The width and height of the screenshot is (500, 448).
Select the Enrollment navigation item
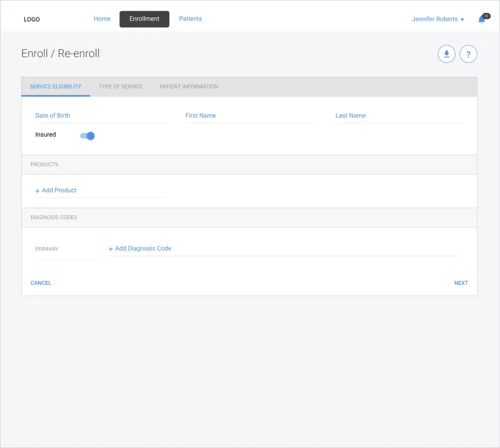click(144, 19)
